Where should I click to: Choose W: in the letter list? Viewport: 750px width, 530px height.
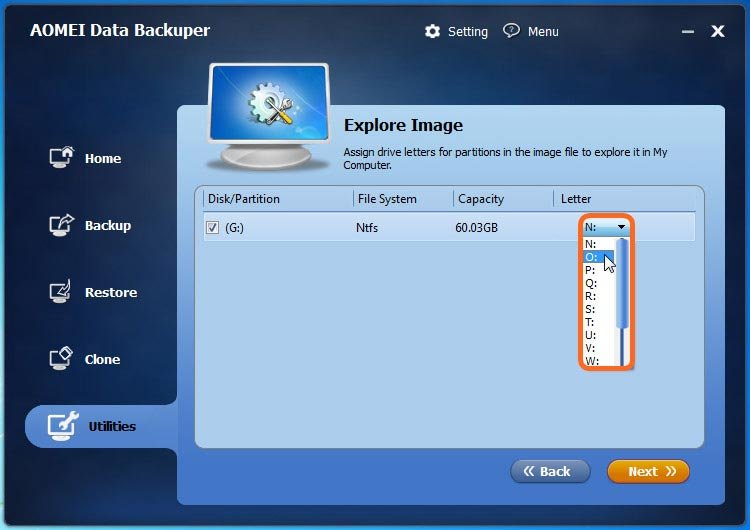598,361
